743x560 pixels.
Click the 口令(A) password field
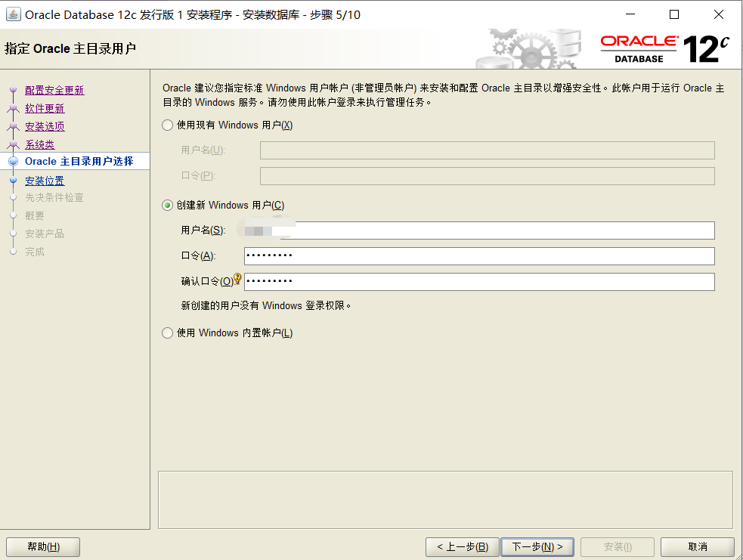coord(479,256)
